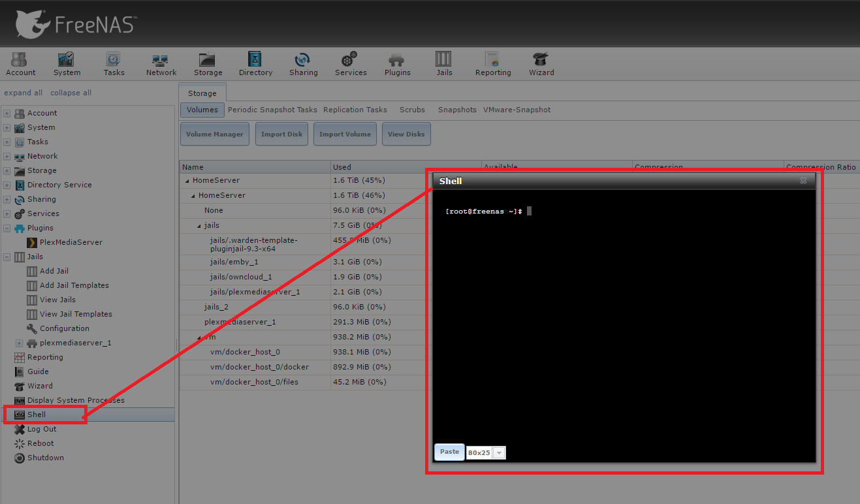Click the Name column header
Viewport: 860px width, 504px height.
(x=255, y=167)
